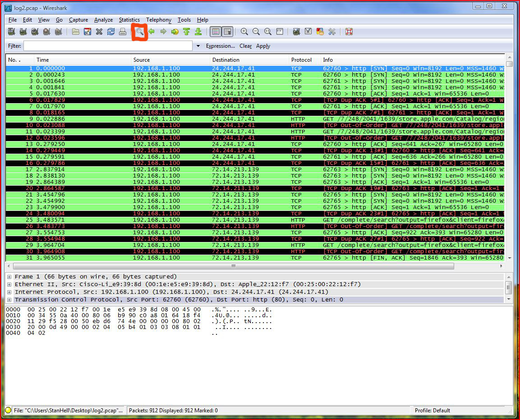This screenshot has height=420, width=520.
Task: Expand the Frame 1 details
Action: 9,277
